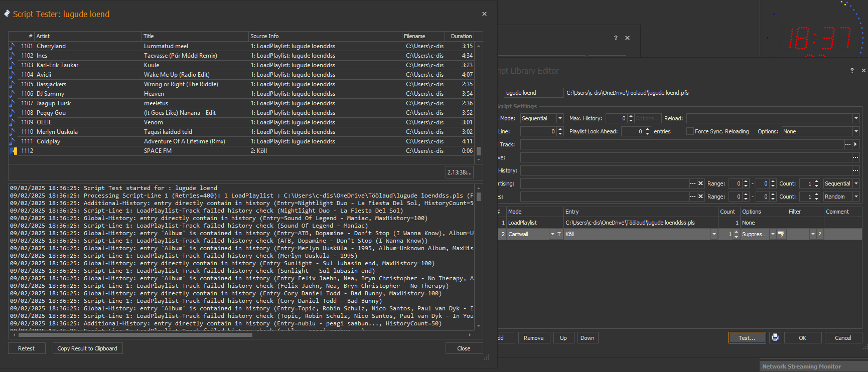Screen dimensions: 868x372
Task: Open the Reload dropdown
Action: point(856,118)
